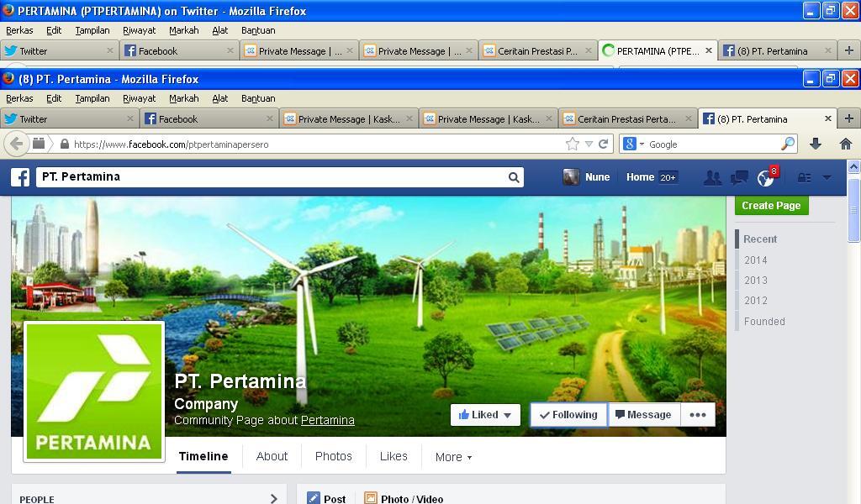The image size is (861, 504).
Task: Click the green Create Page button
Action: click(x=772, y=206)
